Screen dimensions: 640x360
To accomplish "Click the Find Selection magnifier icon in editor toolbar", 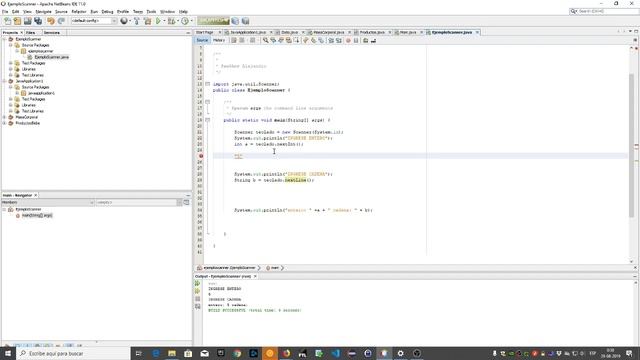I will coord(265,40).
